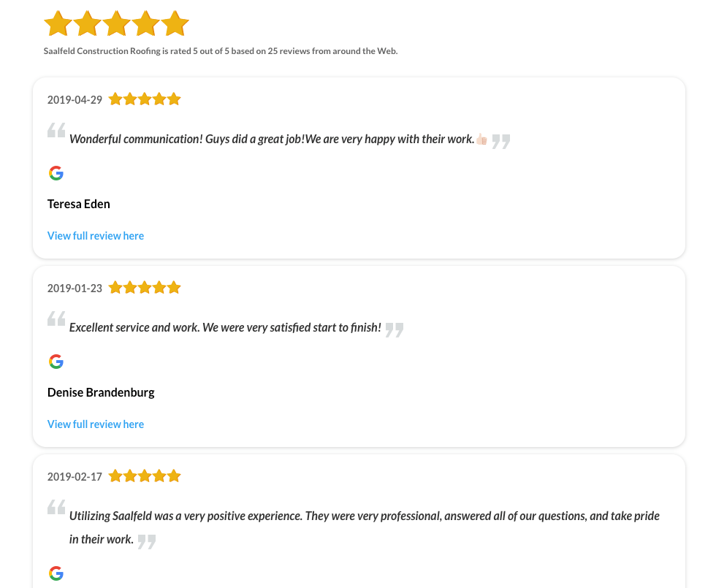Open Denise Brandenburg's "View full review here" link
The image size is (716, 588).
point(96,424)
